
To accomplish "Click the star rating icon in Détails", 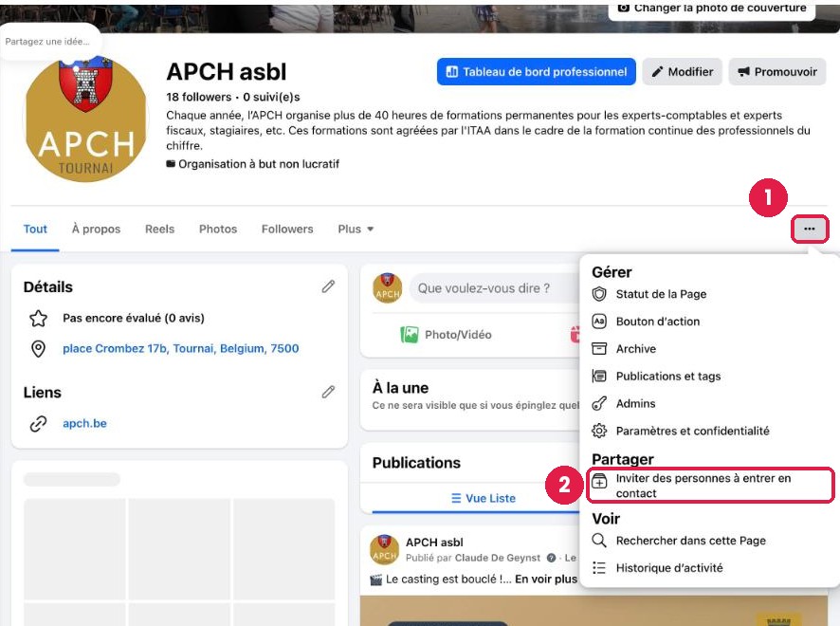I will pyautogui.click(x=38, y=319).
